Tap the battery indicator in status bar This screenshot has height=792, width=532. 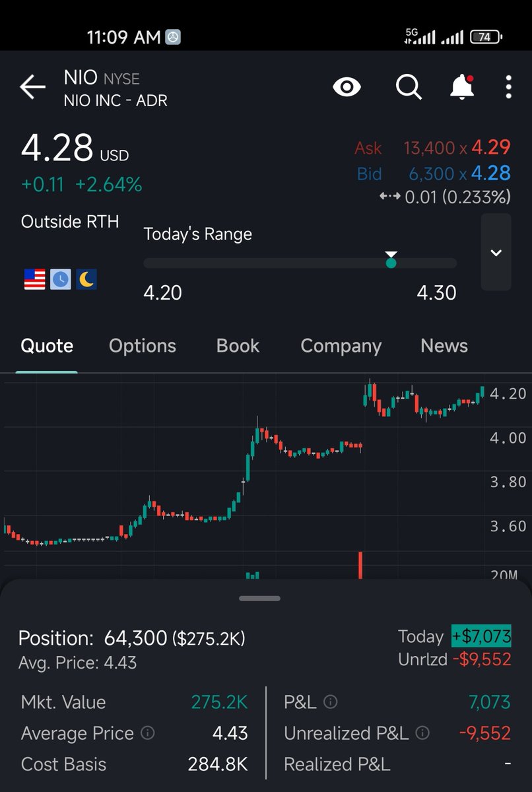486,38
